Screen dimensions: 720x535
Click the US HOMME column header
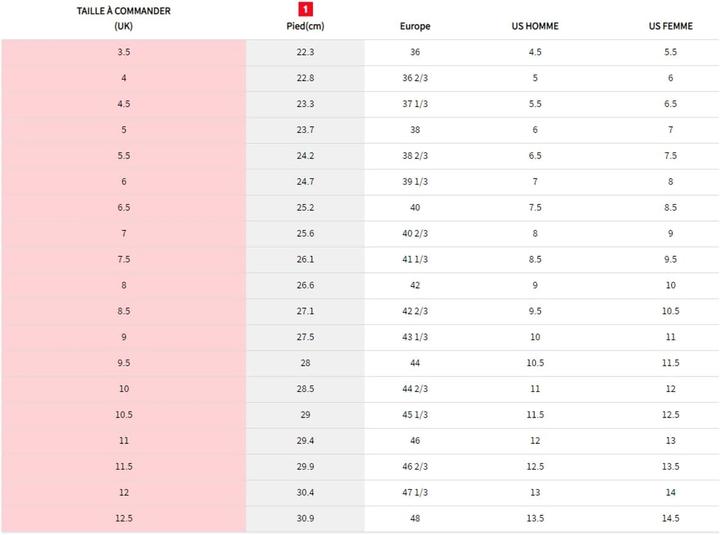535,26
